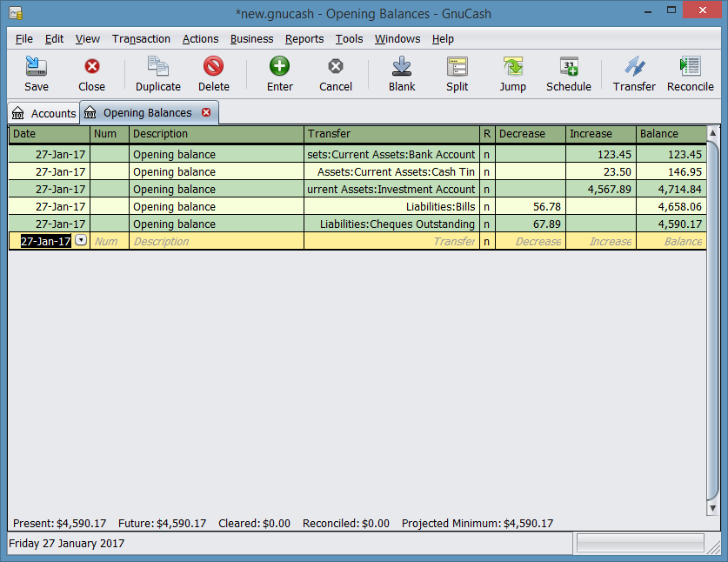Open the date picker dropdown in blank row
Image resolution: width=728 pixels, height=562 pixels.
tap(81, 240)
